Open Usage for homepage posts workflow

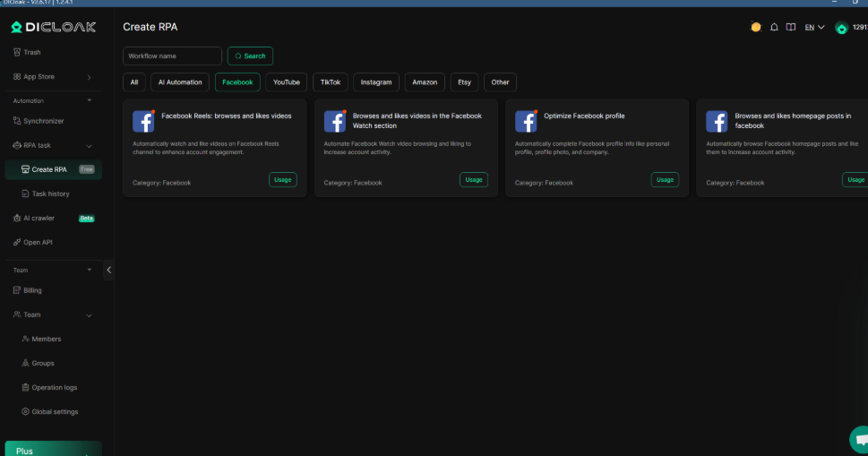pos(855,180)
